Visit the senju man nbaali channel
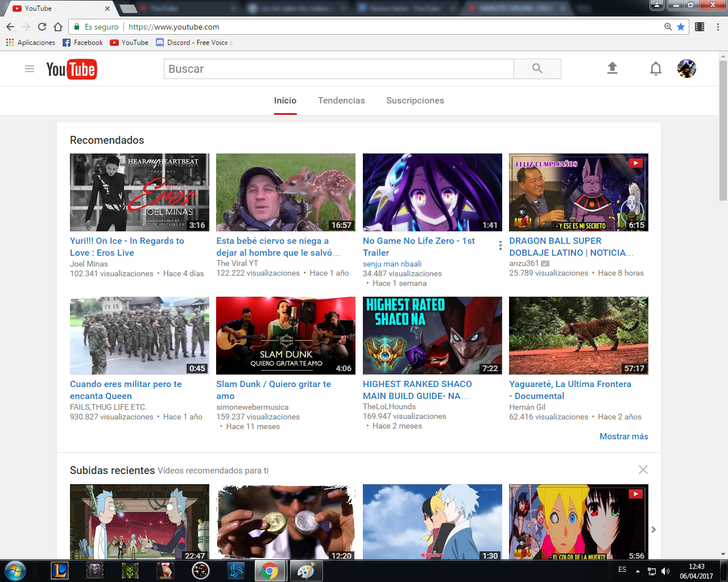Viewport: 728px width, 582px height. click(x=392, y=264)
